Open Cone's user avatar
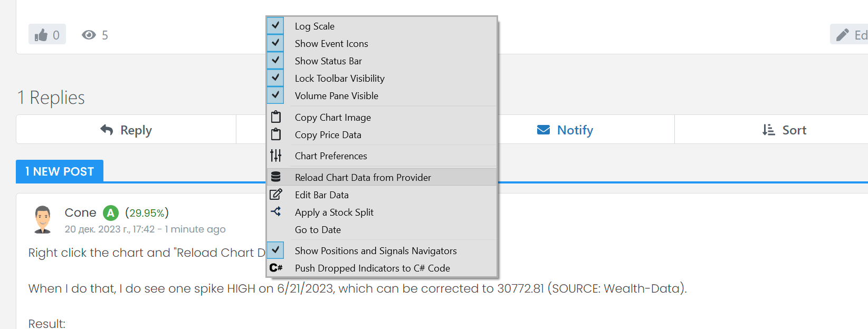Viewport: 868px width, 329px height. pyautogui.click(x=43, y=219)
